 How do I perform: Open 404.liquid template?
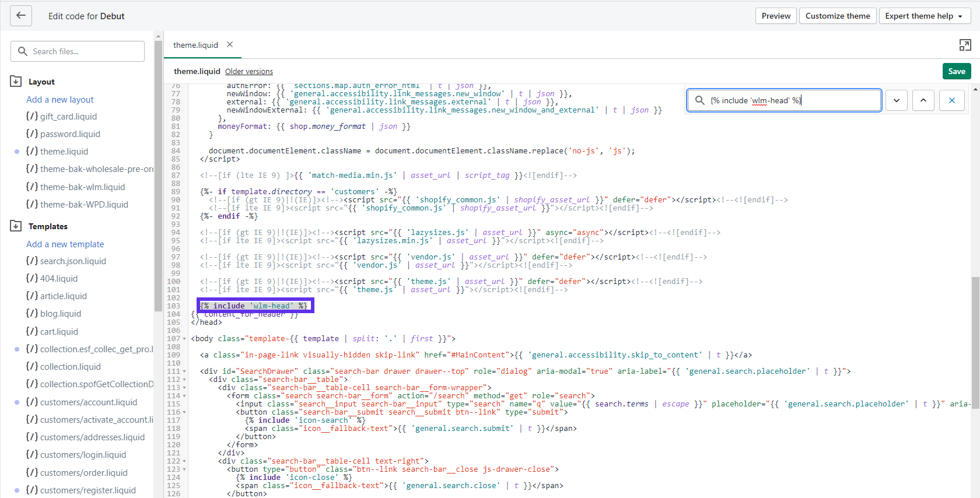[52, 279]
